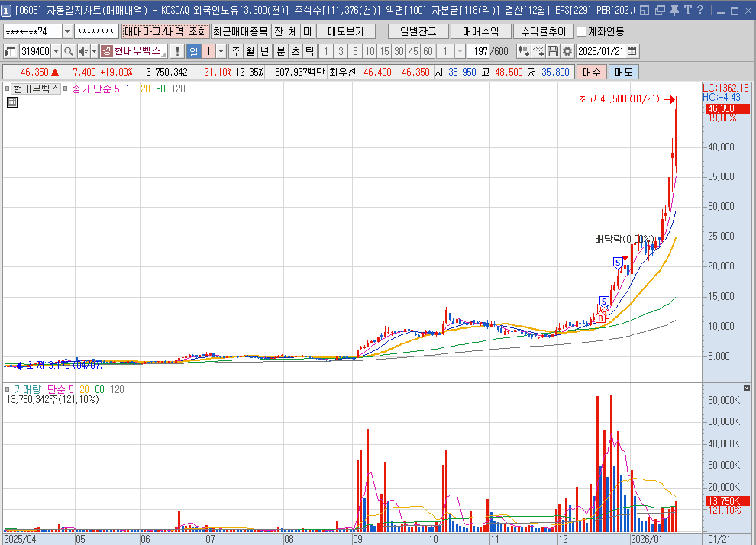Open chart settings gear icon
This screenshot has height=545, width=756.
pyautogui.click(x=567, y=51)
